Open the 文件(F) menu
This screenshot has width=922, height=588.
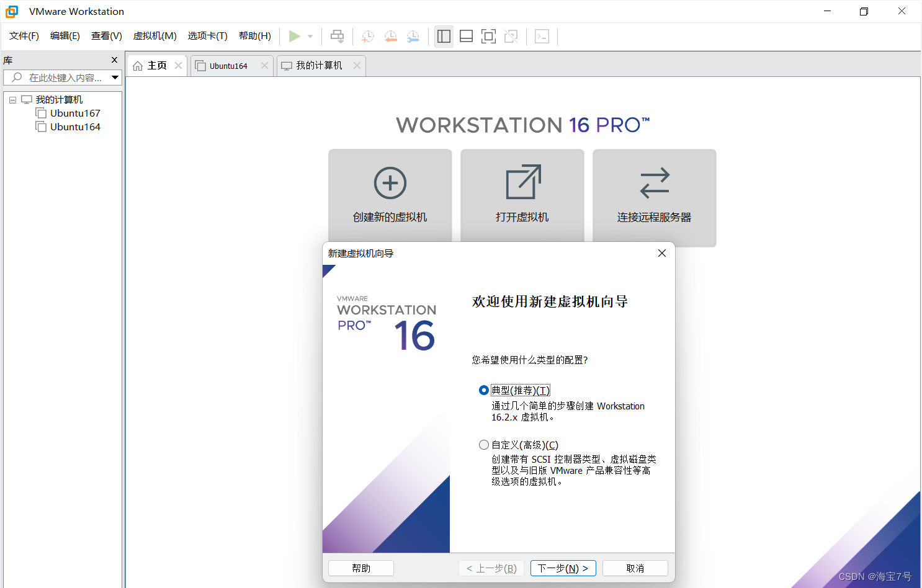(24, 36)
